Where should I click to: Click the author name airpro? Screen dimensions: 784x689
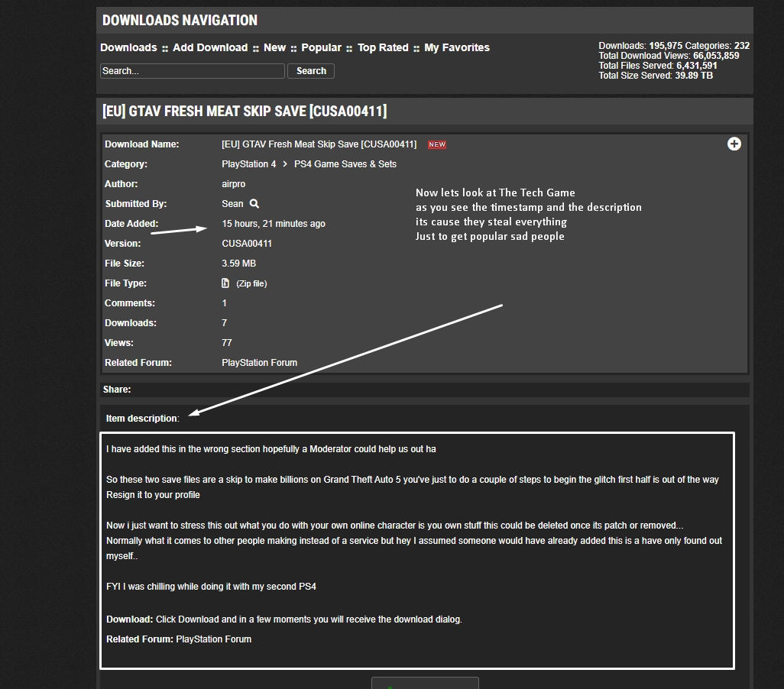(233, 183)
